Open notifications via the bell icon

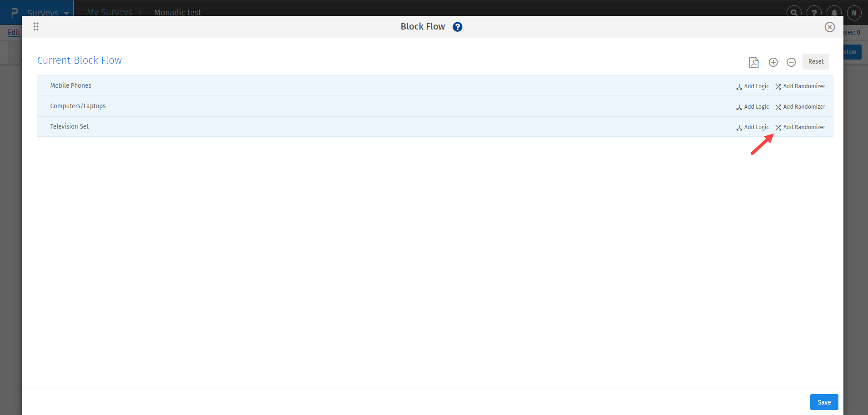(833, 12)
